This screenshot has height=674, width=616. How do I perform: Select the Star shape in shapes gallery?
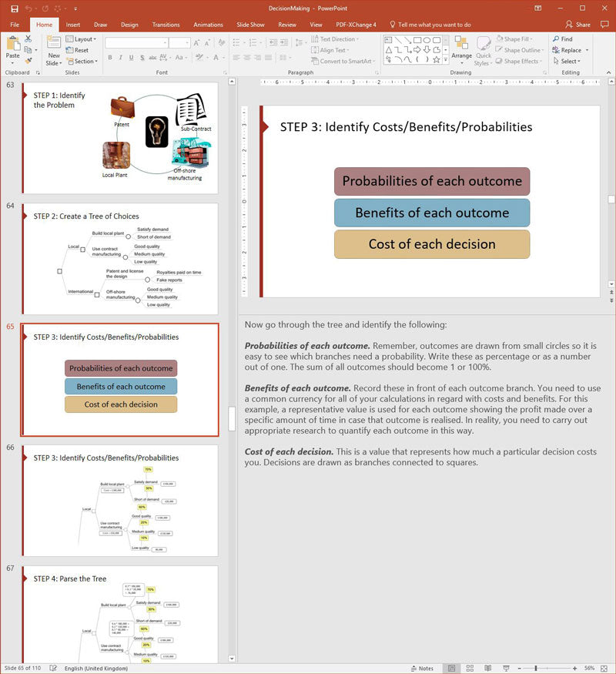point(437,60)
